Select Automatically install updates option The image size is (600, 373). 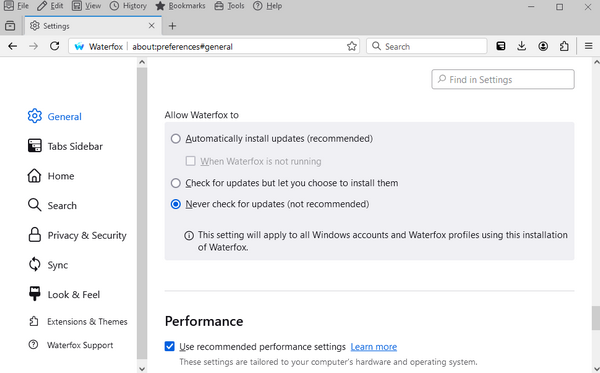(176, 138)
